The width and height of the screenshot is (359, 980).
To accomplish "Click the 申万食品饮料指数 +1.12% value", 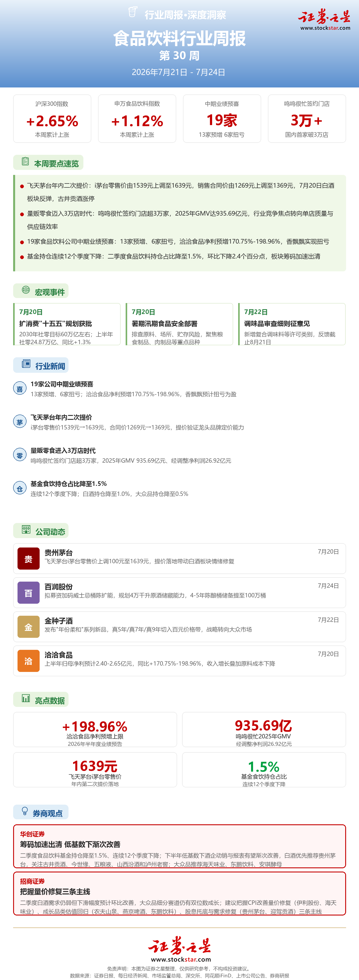I will pyautogui.click(x=137, y=121).
